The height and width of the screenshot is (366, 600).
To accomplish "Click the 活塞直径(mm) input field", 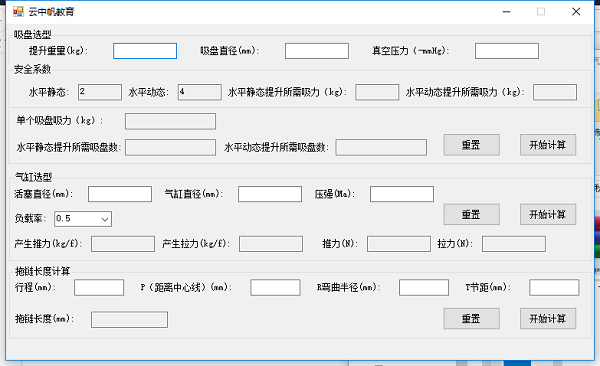I will click(120, 194).
